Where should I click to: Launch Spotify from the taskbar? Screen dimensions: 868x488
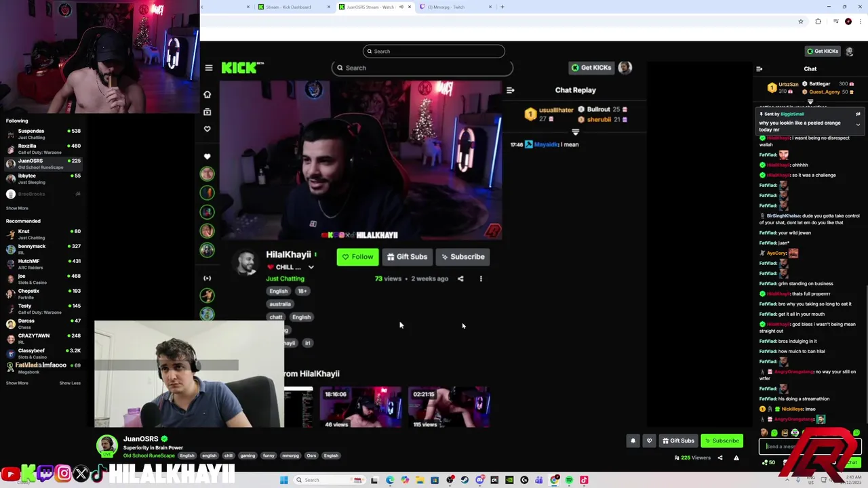pos(569,480)
